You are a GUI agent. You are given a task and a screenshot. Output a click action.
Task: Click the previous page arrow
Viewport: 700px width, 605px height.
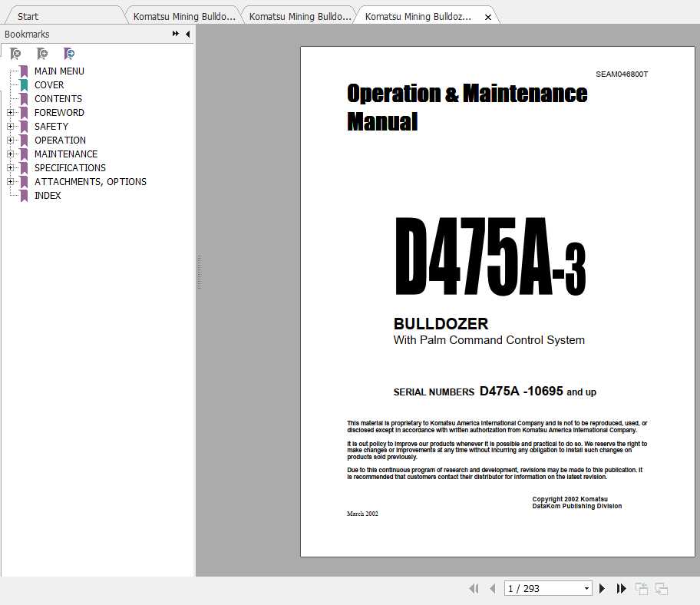point(492,588)
